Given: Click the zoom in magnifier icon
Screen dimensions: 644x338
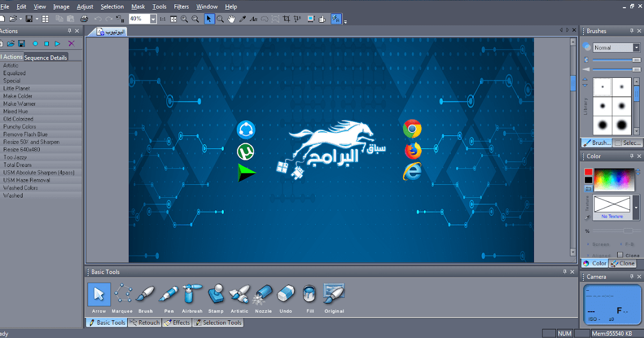Looking at the screenshot, I should pyautogui.click(x=185, y=19).
